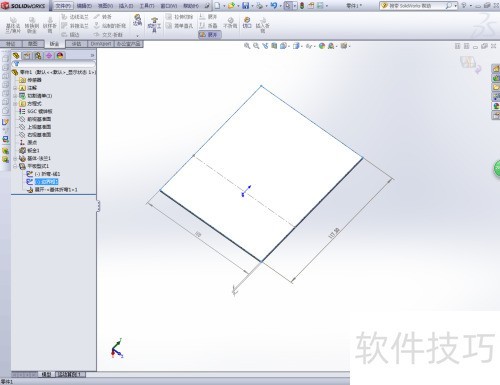Switch to the Office Products tab
Viewport: 500px width, 385px height.
click(128, 44)
